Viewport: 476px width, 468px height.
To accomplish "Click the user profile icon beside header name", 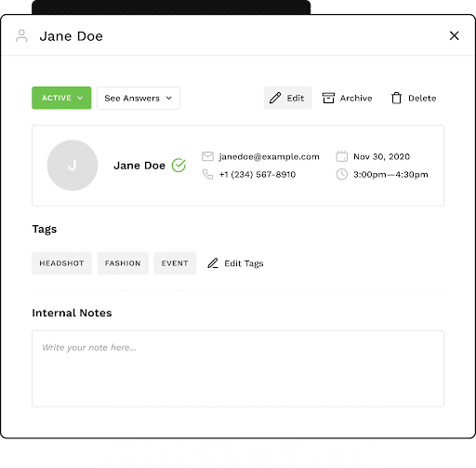I will [21, 35].
